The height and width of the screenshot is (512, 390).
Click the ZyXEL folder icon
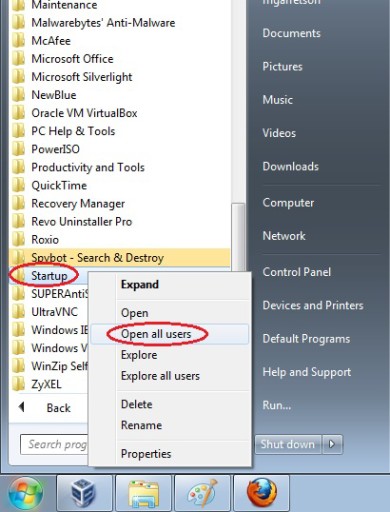(x=18, y=384)
